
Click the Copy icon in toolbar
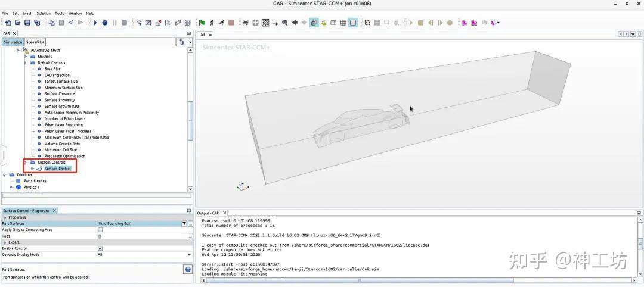[x=51, y=23]
